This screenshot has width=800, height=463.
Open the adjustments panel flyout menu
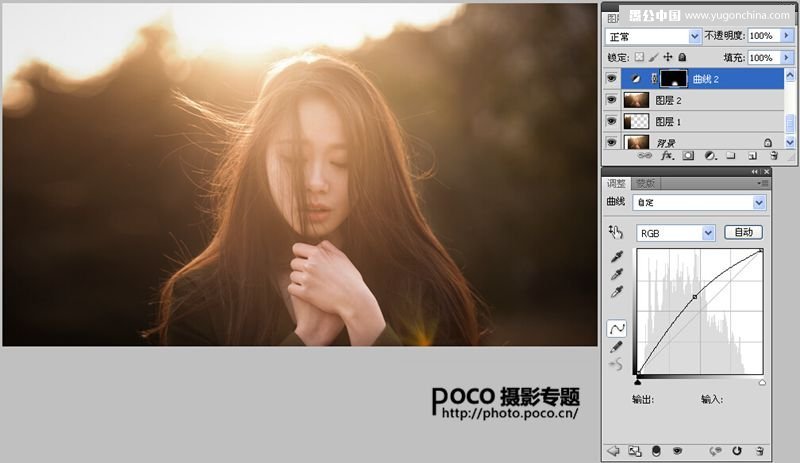[763, 183]
